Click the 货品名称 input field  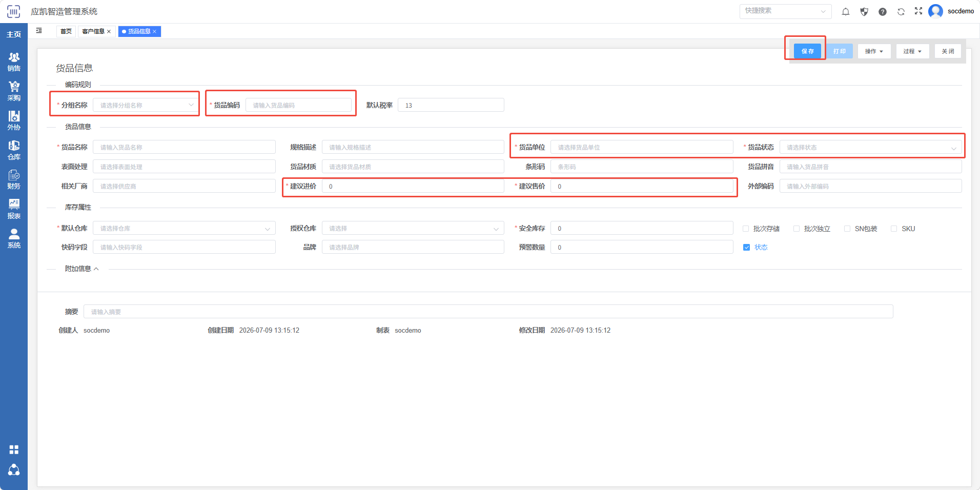184,147
